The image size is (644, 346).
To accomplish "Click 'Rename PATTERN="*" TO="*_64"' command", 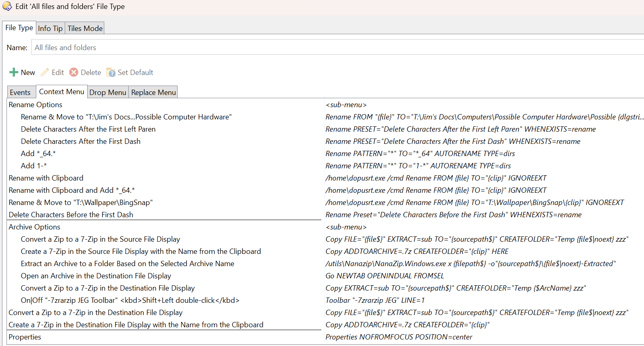I will [x=420, y=154].
